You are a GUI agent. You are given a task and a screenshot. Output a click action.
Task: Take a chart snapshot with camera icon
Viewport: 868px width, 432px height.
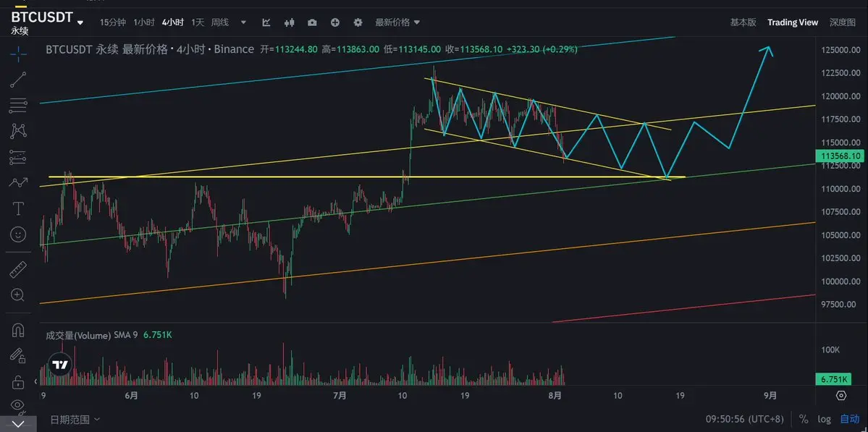(x=312, y=22)
